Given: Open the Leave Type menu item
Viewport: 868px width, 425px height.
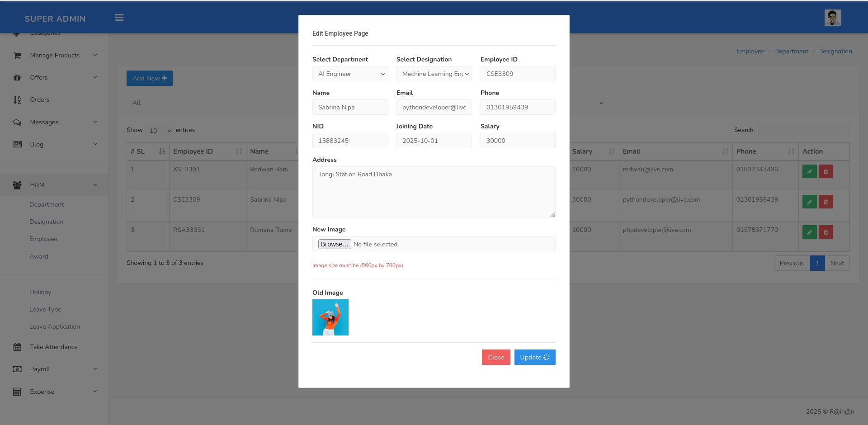Looking at the screenshot, I should pos(45,309).
